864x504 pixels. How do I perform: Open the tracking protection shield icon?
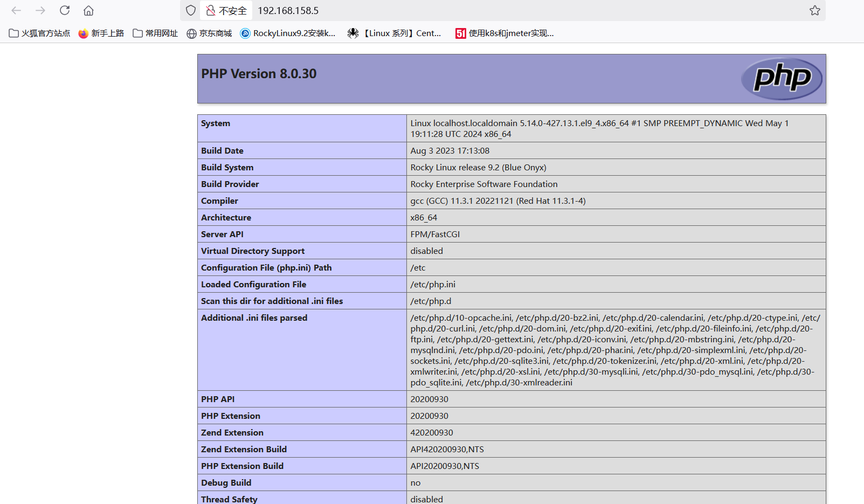[191, 10]
